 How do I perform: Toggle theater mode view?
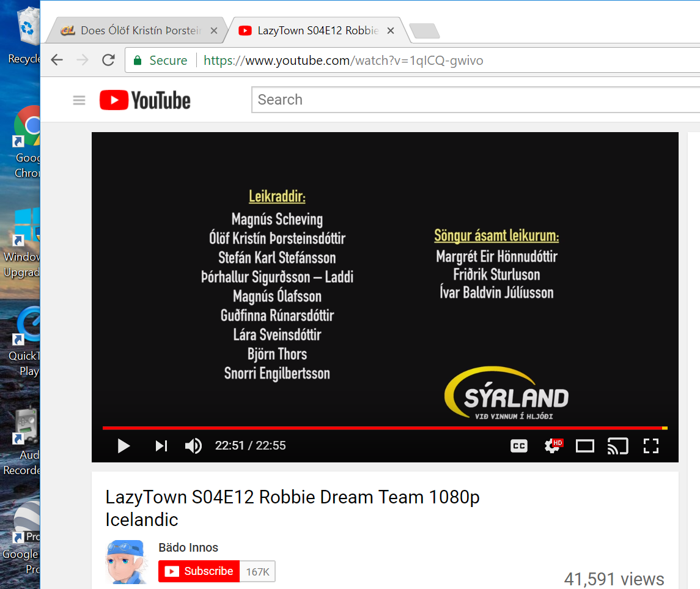(585, 446)
